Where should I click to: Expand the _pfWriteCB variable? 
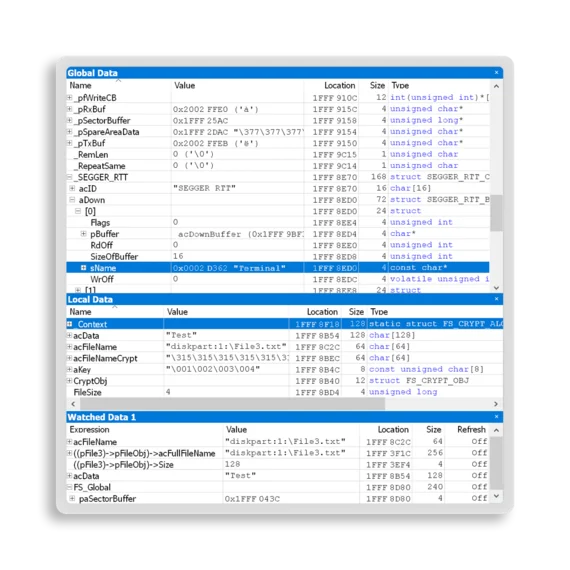pyautogui.click(x=70, y=97)
